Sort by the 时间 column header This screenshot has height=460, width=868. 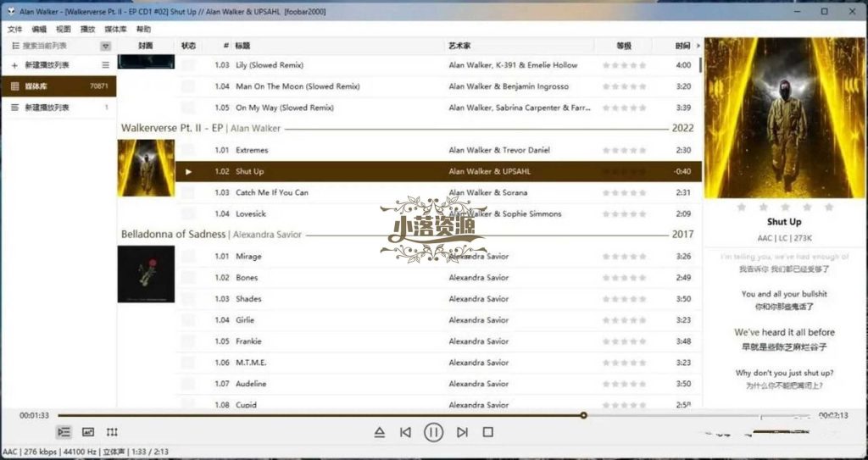coord(682,46)
